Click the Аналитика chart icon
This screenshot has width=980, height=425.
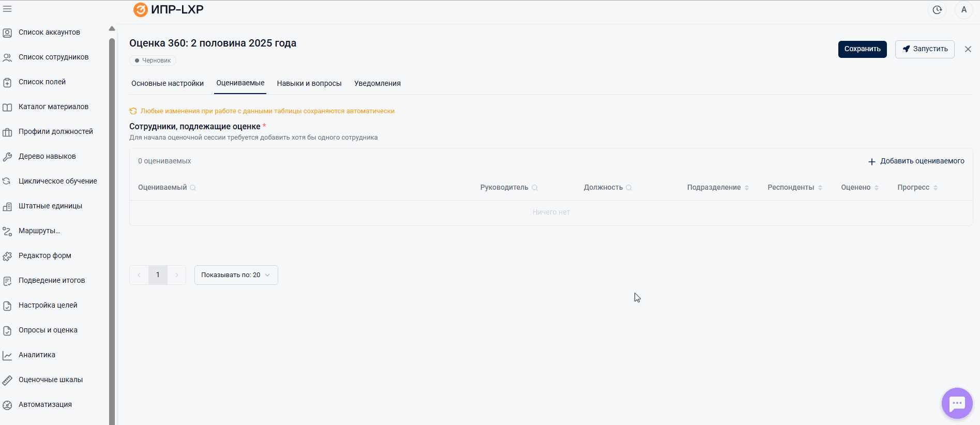(7, 355)
